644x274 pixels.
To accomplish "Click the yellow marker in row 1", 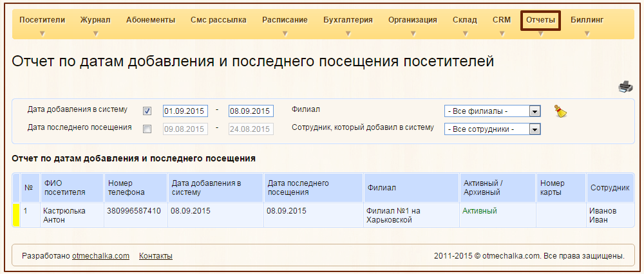I will pyautogui.click(x=17, y=215).
